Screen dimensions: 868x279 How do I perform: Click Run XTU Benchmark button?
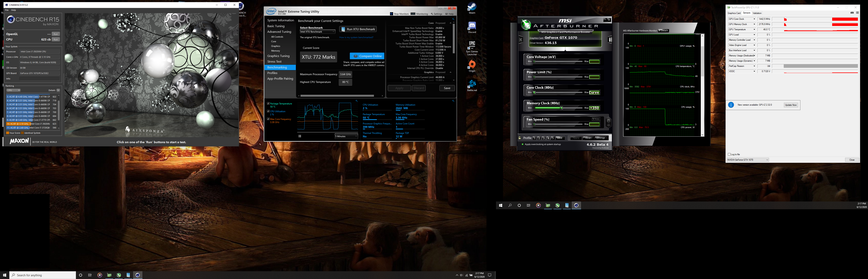coord(358,29)
